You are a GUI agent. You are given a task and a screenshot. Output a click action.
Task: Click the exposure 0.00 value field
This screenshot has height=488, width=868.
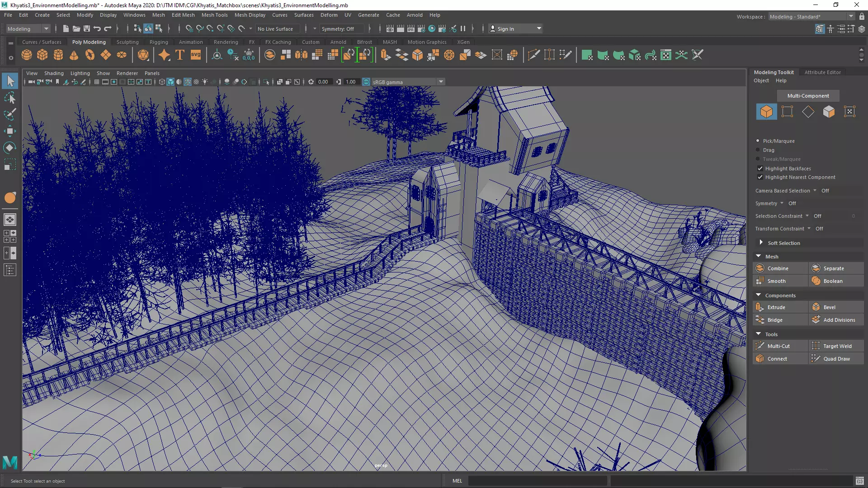324,82
